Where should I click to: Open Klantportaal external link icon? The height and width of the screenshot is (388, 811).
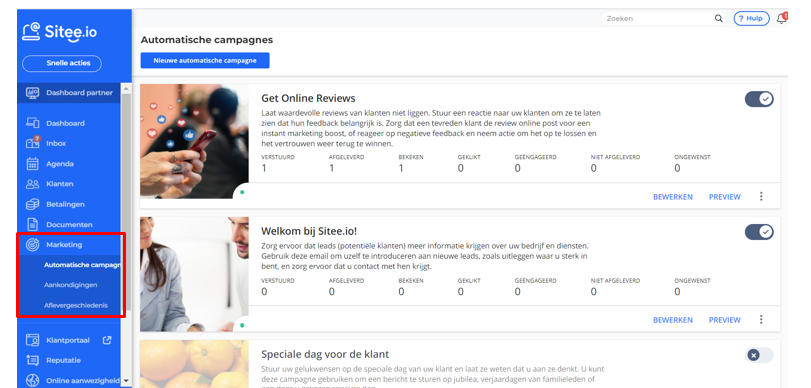(x=107, y=340)
